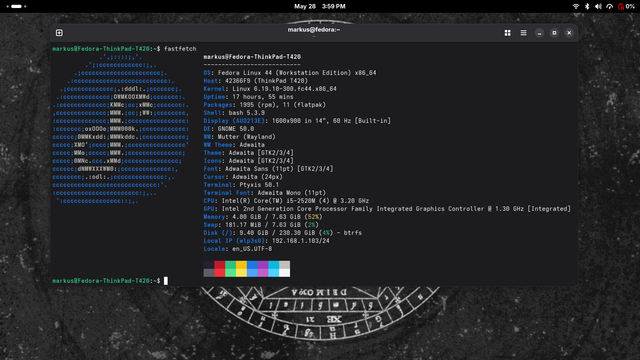640x360 pixels.
Task: Click the Font: Adwaita Sans line
Action: pos(268,169)
